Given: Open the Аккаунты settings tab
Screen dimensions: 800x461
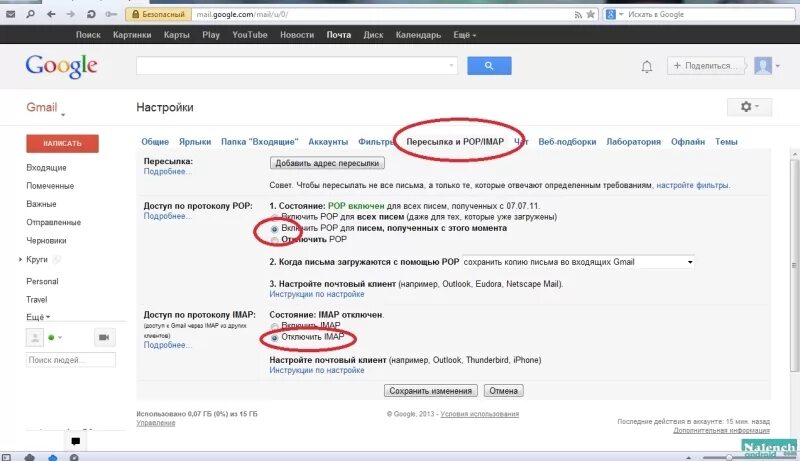Looking at the screenshot, I should (x=328, y=142).
